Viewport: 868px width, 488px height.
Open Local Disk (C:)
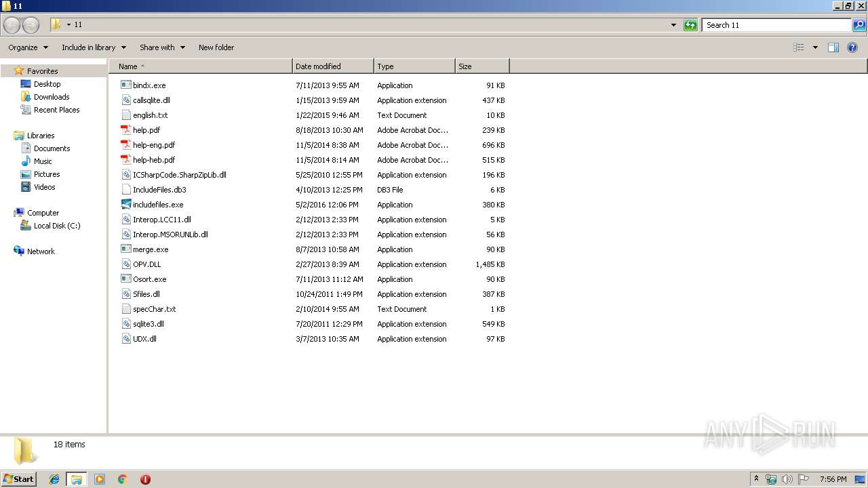57,226
